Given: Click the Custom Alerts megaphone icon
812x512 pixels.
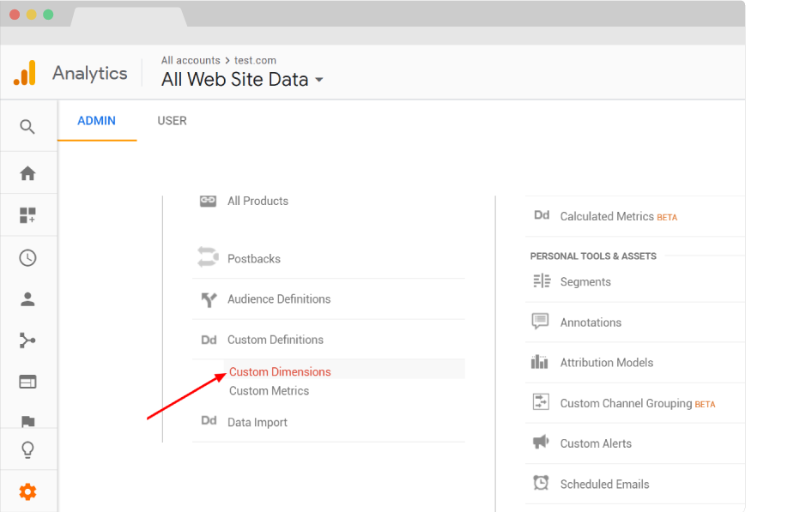Looking at the screenshot, I should 541,443.
